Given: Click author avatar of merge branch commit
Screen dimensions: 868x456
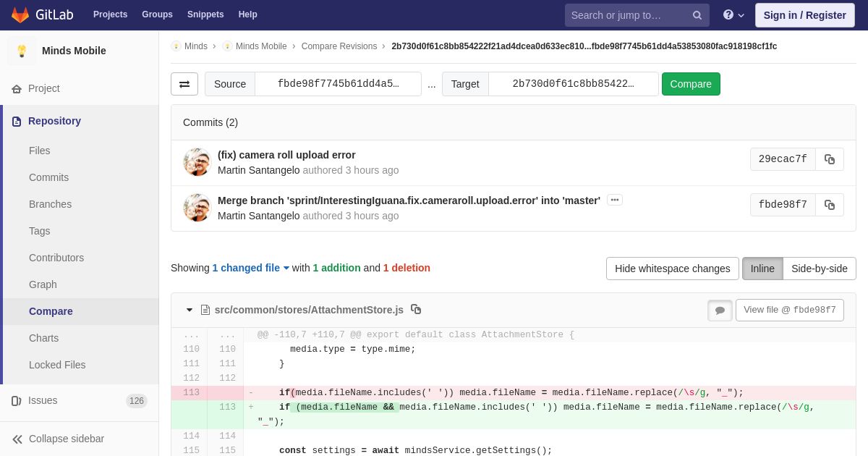Looking at the screenshot, I should [x=197, y=208].
